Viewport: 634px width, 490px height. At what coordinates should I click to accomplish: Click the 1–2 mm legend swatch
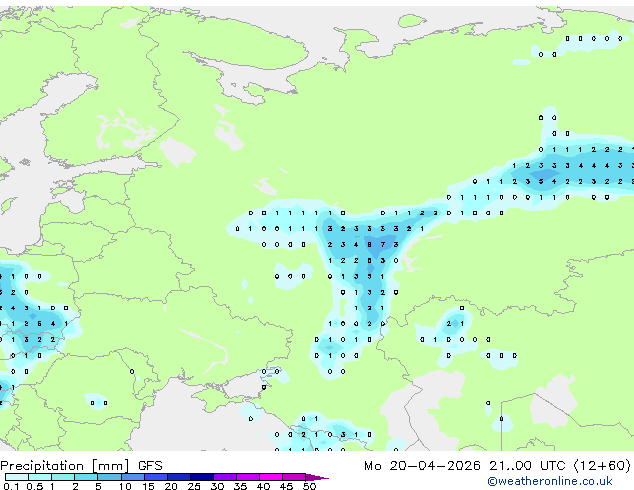click(63, 477)
